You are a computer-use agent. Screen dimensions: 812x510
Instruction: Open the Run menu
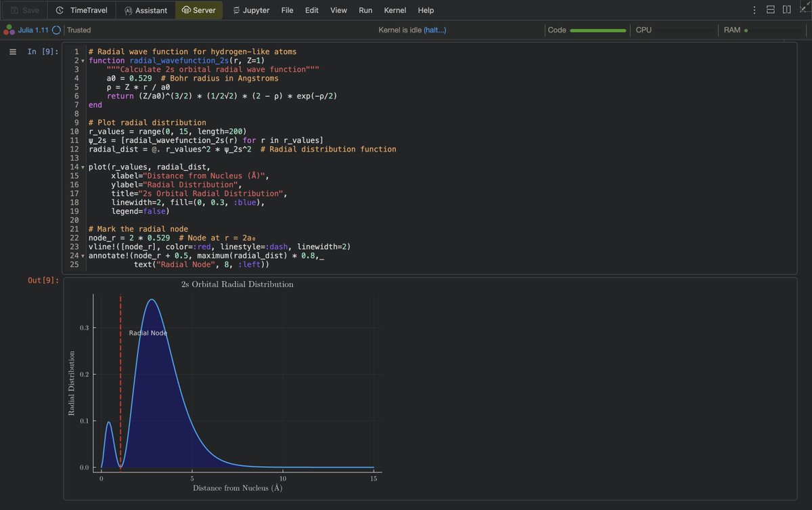365,10
